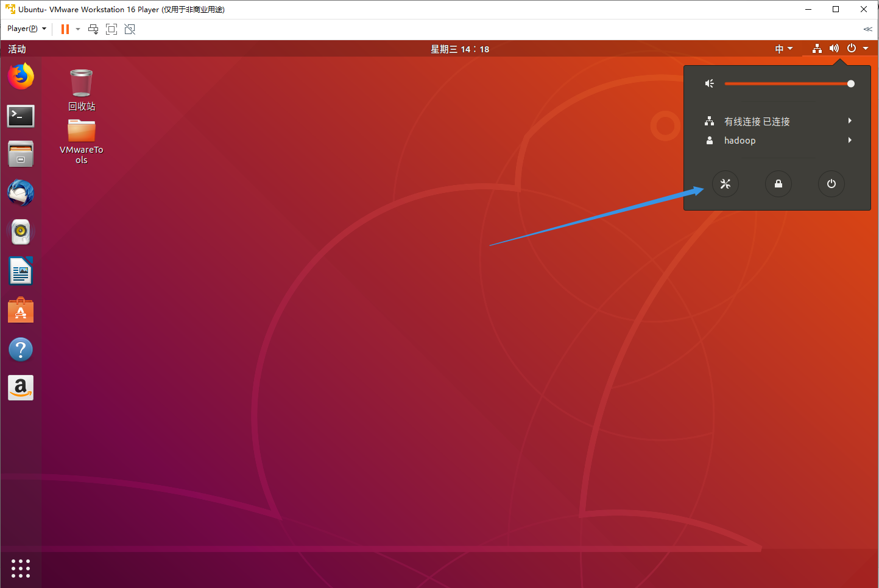Send Ctrl+Alt+Del to the virtual machine
879x588 pixels.
[93, 29]
